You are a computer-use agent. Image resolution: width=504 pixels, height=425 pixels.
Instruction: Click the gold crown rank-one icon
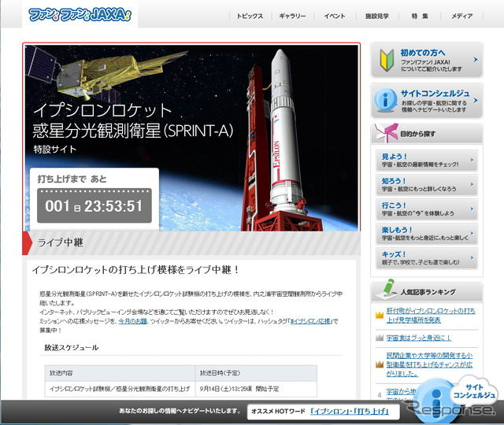380,315
